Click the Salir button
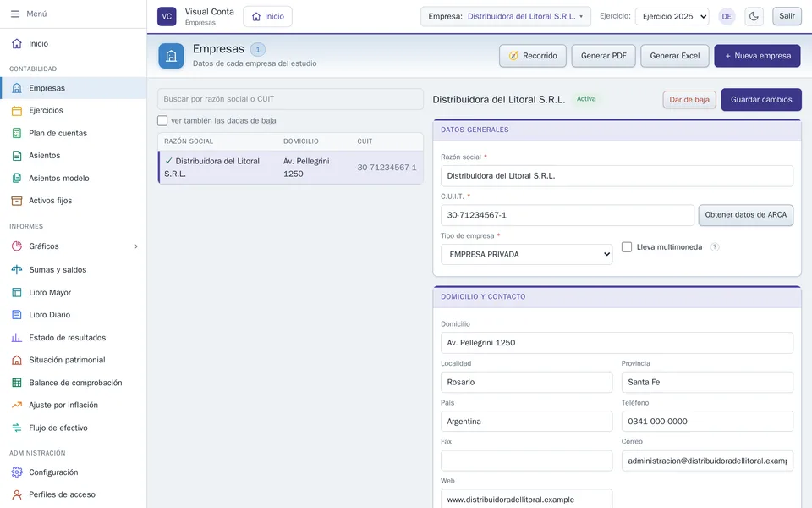 click(x=787, y=16)
